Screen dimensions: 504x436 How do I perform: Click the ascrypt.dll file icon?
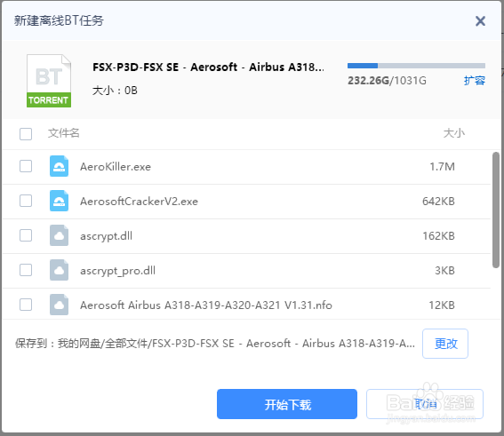pos(59,235)
